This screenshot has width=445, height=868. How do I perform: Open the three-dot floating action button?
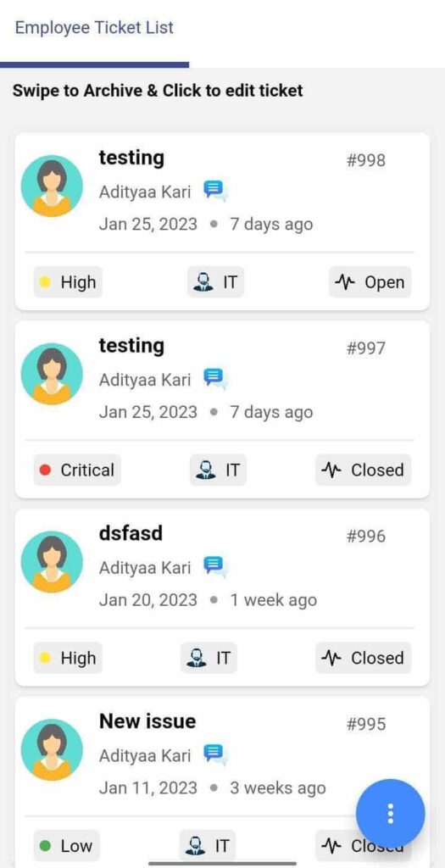click(x=391, y=813)
